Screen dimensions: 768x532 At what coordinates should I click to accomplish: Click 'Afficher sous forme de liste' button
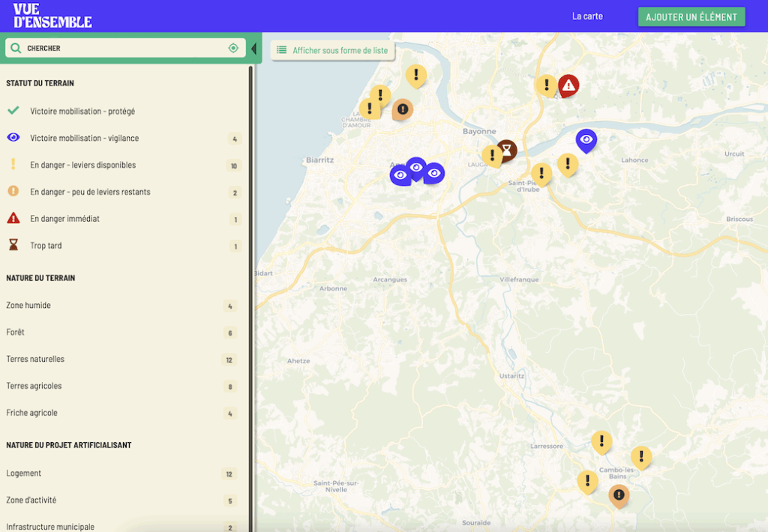pos(332,50)
